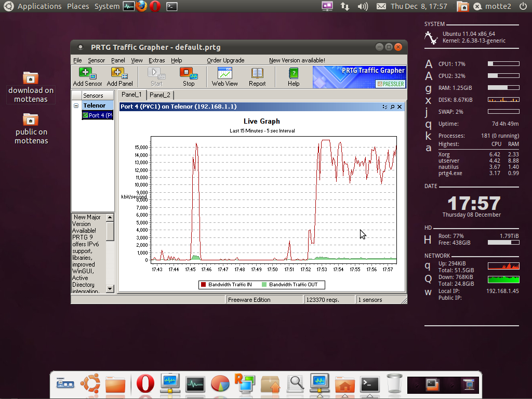
Task: Close the Port 4 graph panel
Action: click(x=400, y=107)
